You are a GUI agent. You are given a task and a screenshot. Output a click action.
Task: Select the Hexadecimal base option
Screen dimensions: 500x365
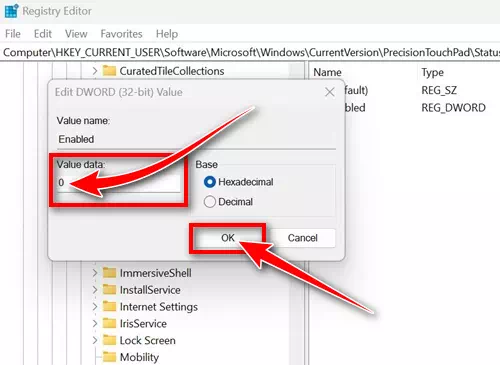(210, 182)
